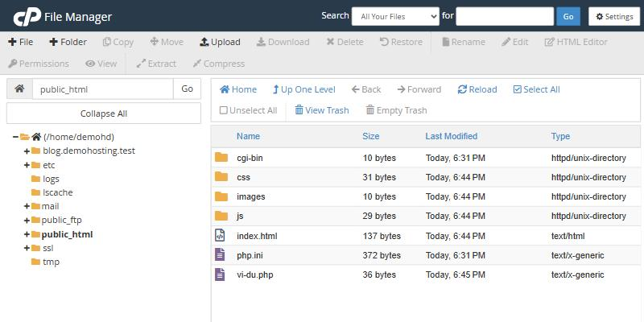
Task: Sort files by Name column
Action: 248,136
